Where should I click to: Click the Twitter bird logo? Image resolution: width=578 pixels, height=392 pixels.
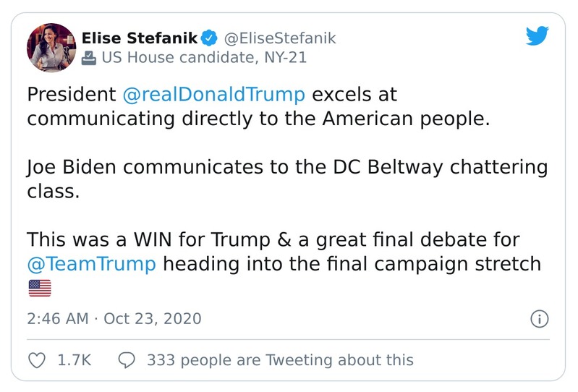tap(537, 36)
